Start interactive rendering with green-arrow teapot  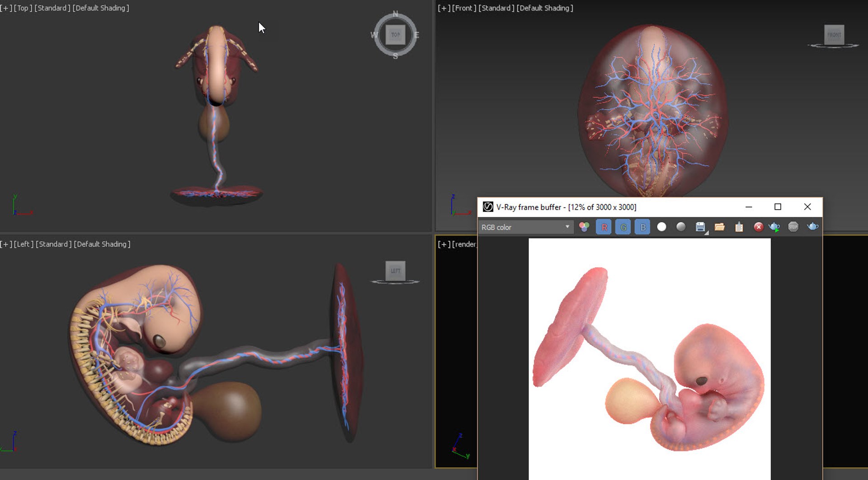[x=774, y=227]
